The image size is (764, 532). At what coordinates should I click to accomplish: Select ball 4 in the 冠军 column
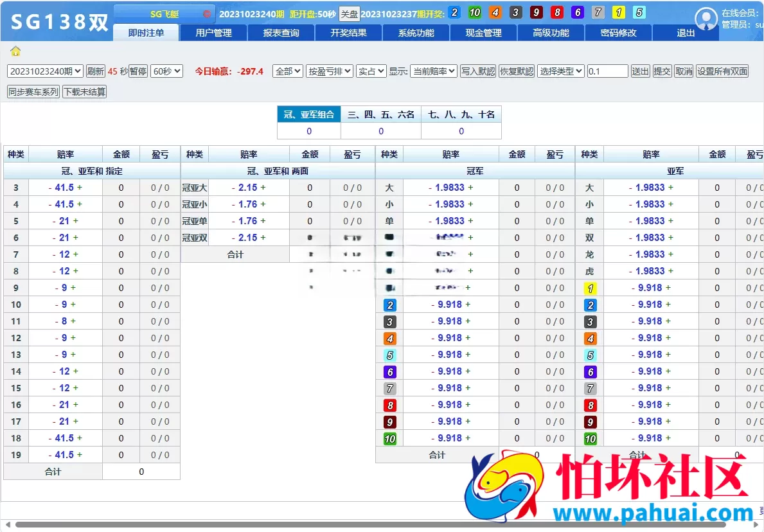(389, 338)
